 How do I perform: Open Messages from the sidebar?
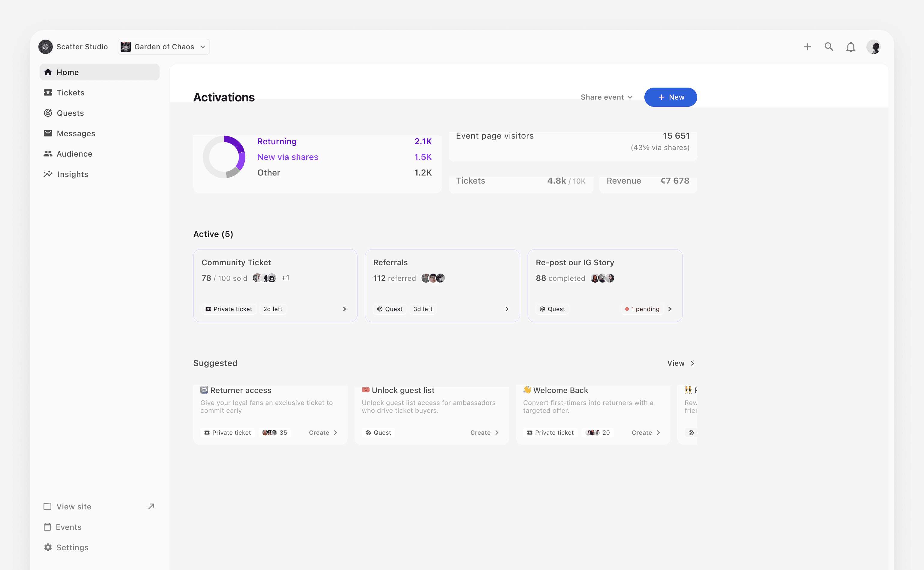pyautogui.click(x=76, y=133)
